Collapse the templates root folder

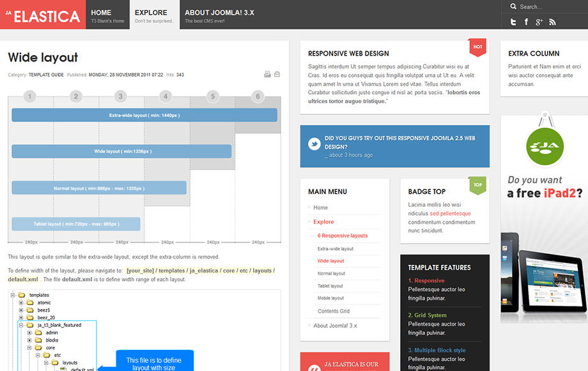[x=13, y=295]
